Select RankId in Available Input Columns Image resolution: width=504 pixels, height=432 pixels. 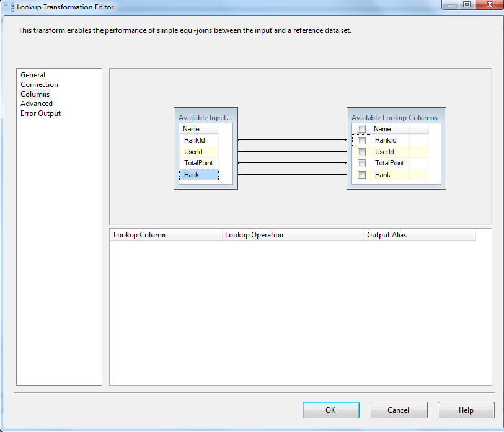[x=198, y=140]
